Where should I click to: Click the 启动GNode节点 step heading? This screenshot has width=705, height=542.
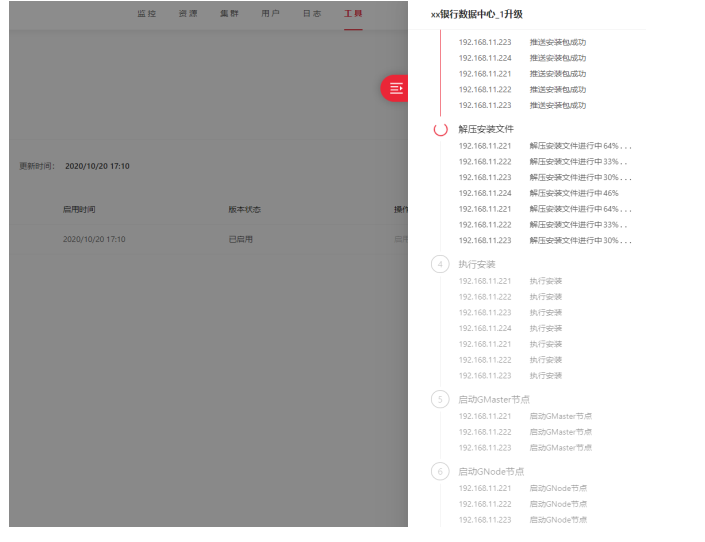click(491, 471)
